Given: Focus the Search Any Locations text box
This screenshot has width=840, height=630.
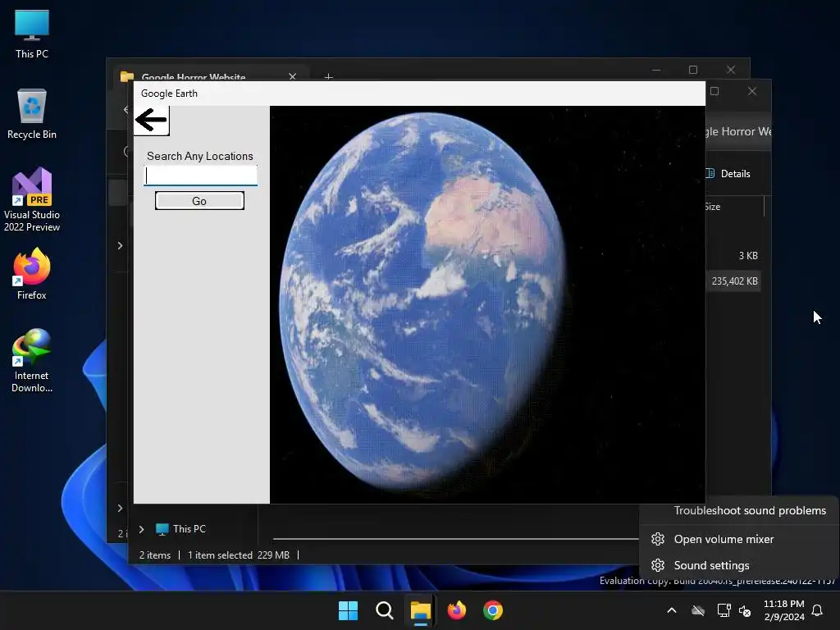Looking at the screenshot, I should point(201,176).
